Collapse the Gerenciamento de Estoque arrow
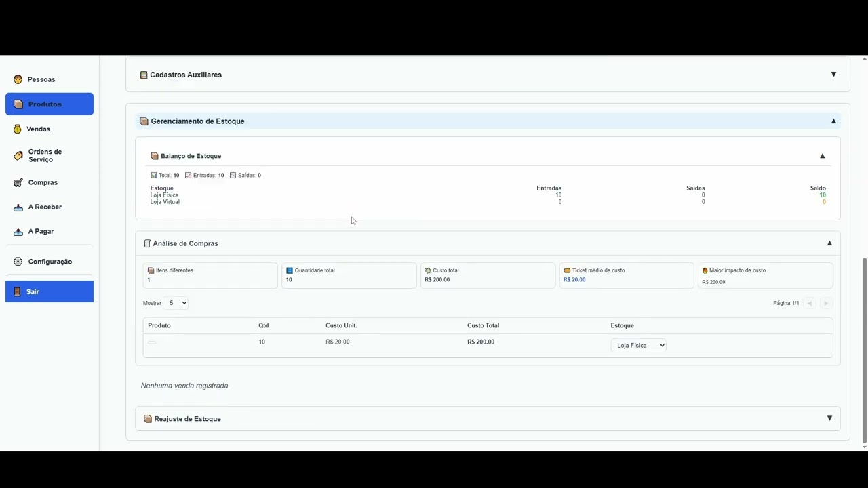The width and height of the screenshot is (868, 488). click(833, 121)
